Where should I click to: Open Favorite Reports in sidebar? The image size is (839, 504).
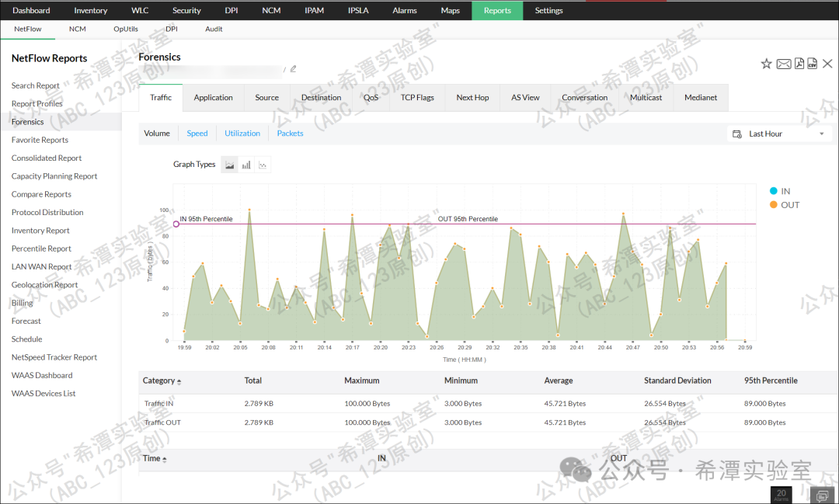point(40,141)
